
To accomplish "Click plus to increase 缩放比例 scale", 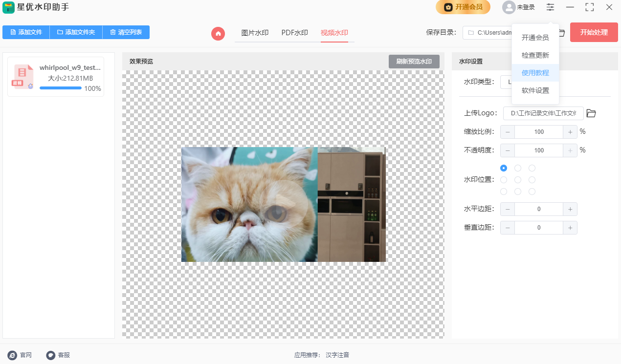I will (x=570, y=132).
